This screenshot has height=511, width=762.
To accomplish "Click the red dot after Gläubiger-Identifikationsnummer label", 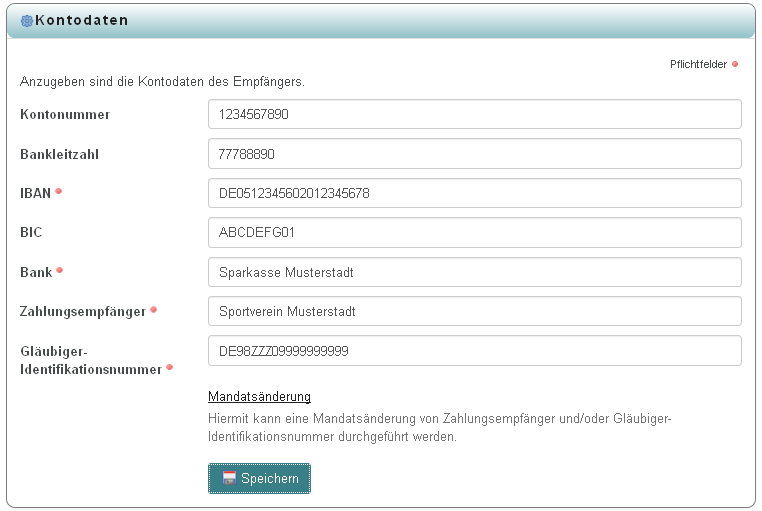I will (x=169, y=368).
